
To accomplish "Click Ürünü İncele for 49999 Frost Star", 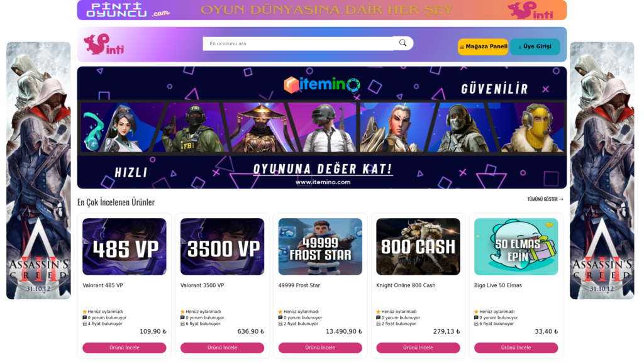I will [x=320, y=348].
